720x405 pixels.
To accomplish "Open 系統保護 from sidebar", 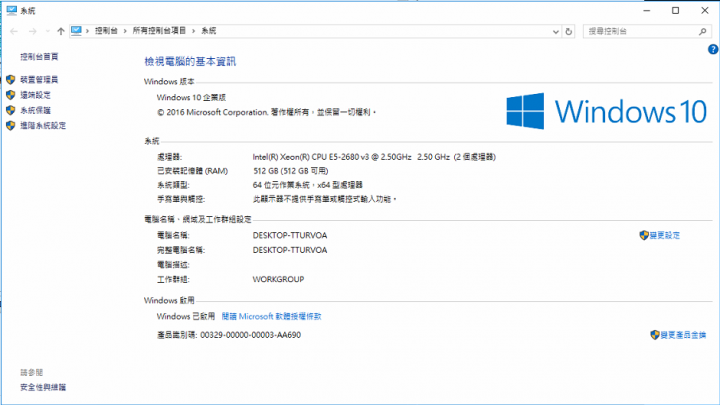I will click(35, 110).
